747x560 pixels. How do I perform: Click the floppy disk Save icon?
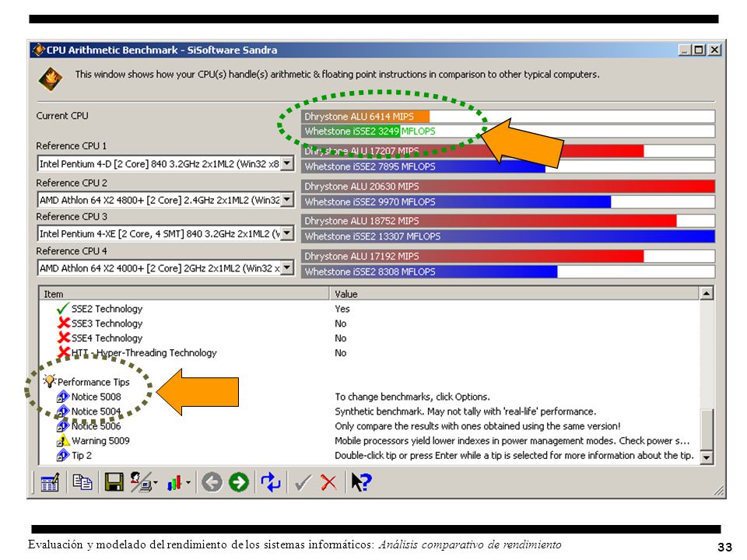[x=114, y=482]
